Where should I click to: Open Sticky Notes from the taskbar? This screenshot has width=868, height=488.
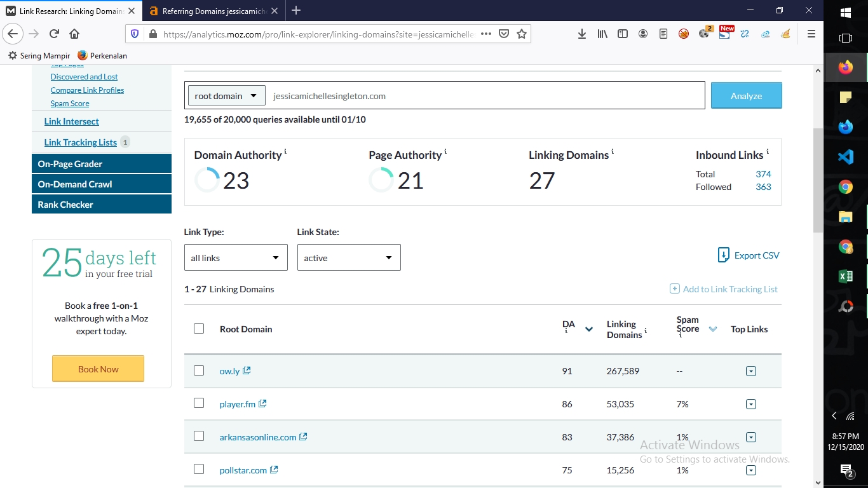coord(846,97)
